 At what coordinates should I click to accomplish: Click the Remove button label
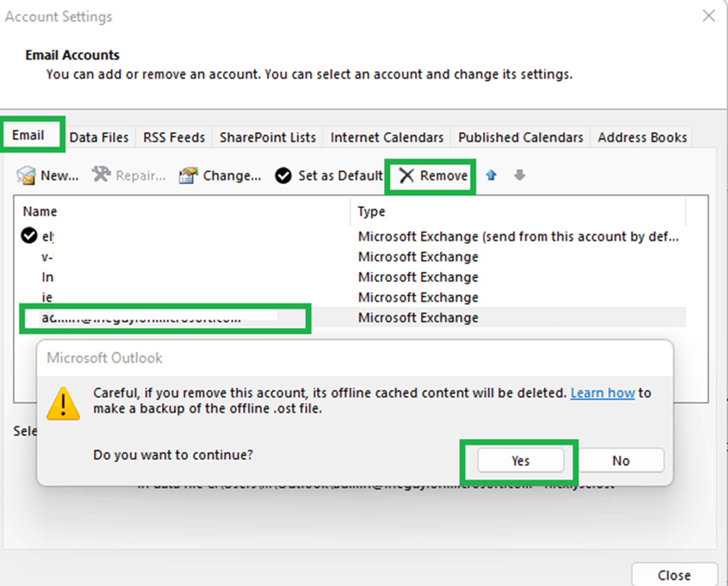click(x=444, y=176)
